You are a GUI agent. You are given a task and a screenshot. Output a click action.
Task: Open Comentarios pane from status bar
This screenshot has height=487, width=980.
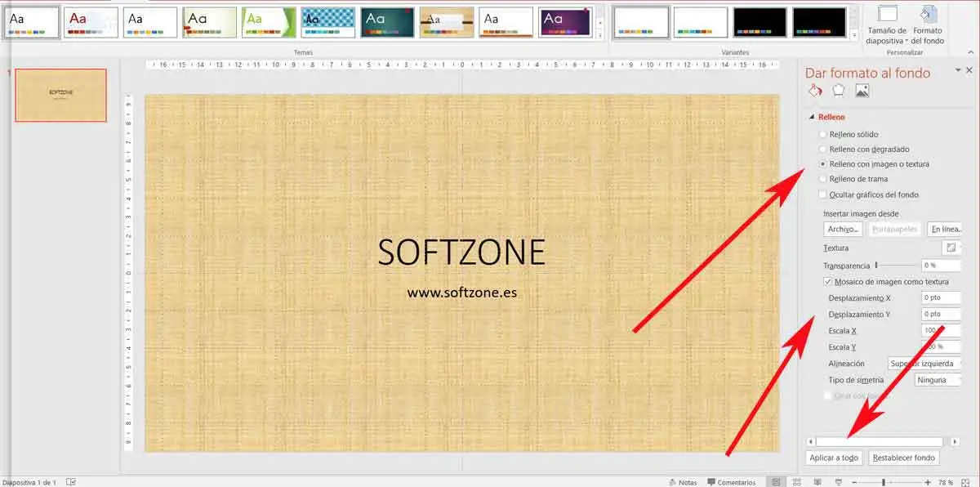731,482
